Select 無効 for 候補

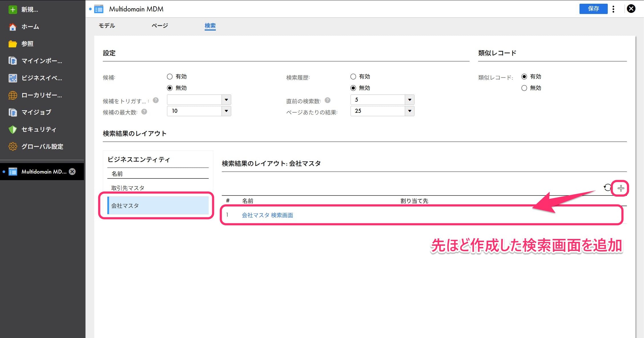coord(170,88)
